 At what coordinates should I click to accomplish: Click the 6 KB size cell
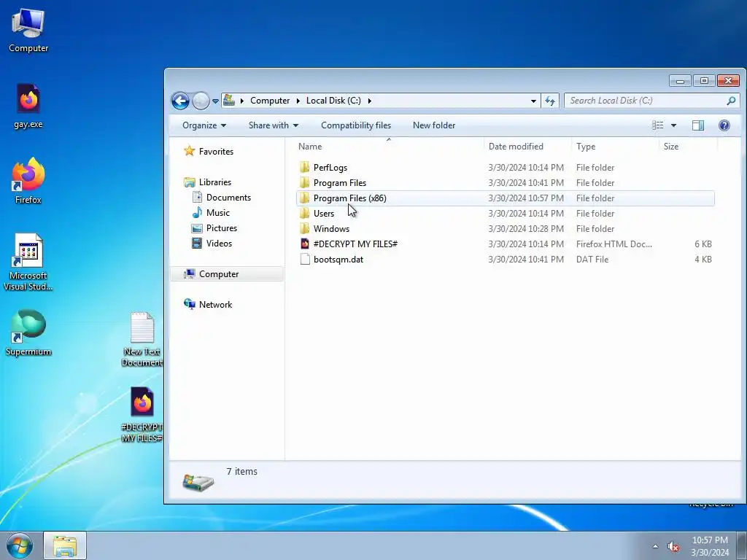[x=703, y=244]
